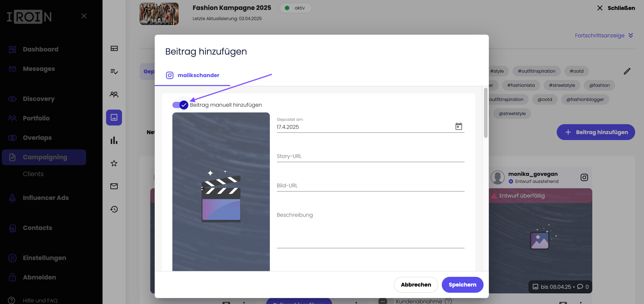
Task: Click the dialog's vertical scrollbar
Action: pyautogui.click(x=485, y=113)
